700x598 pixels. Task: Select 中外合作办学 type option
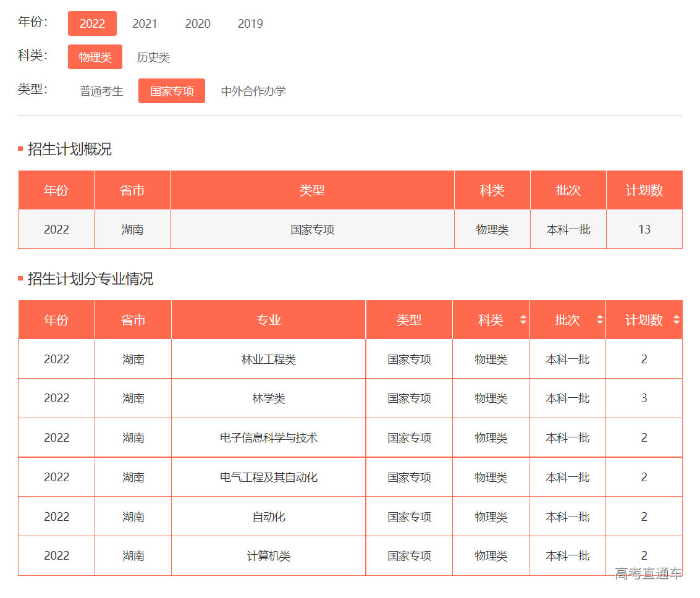[253, 91]
